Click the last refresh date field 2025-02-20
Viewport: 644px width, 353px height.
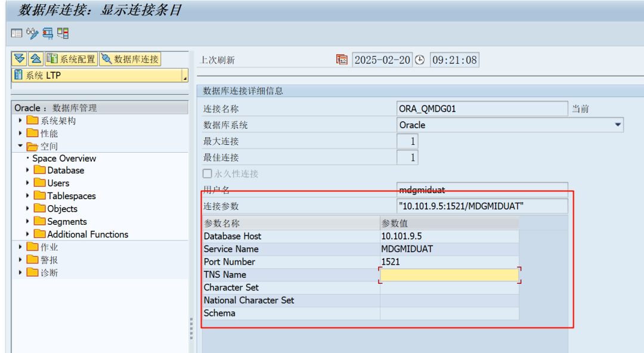pos(382,60)
